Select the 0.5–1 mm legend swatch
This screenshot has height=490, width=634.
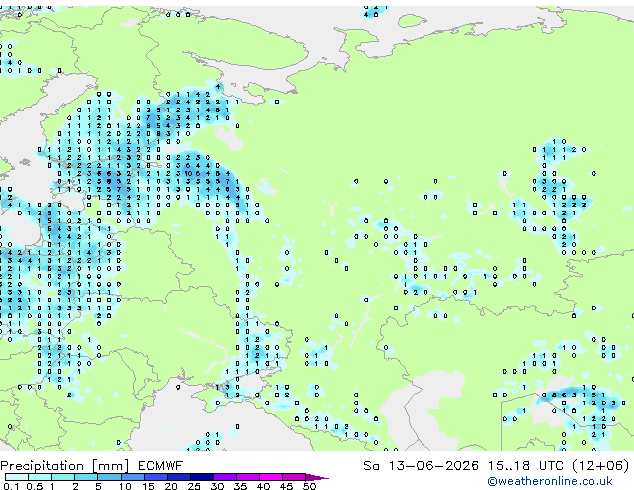pos(40,477)
